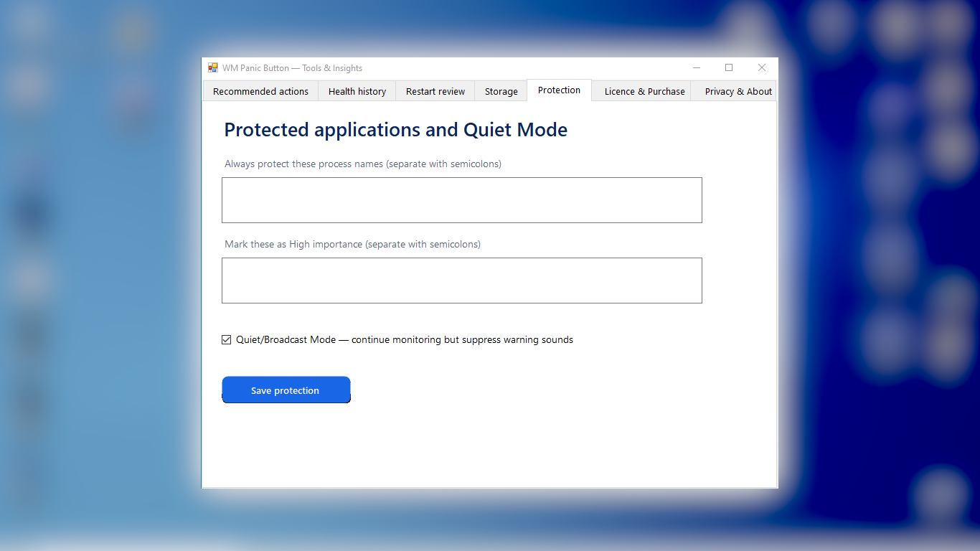
Task: Focus the High importance process names field
Action: point(462,281)
